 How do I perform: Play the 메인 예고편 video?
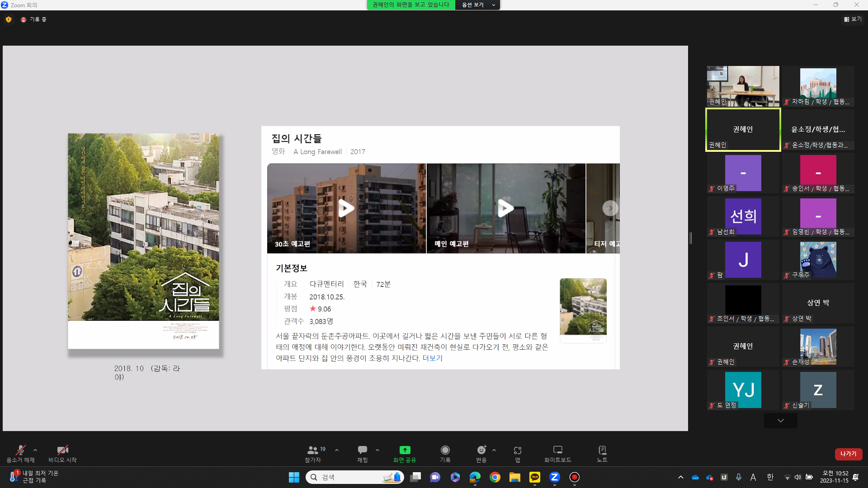pyautogui.click(x=506, y=208)
